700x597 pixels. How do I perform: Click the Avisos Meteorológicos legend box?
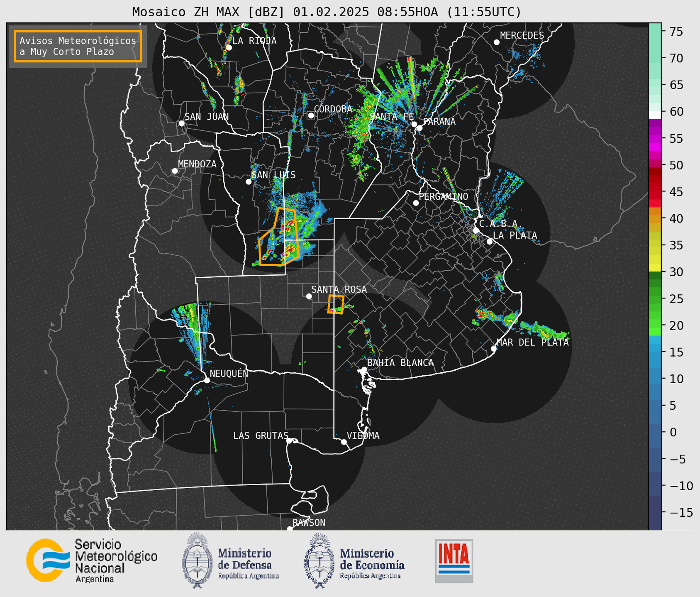tap(78, 46)
